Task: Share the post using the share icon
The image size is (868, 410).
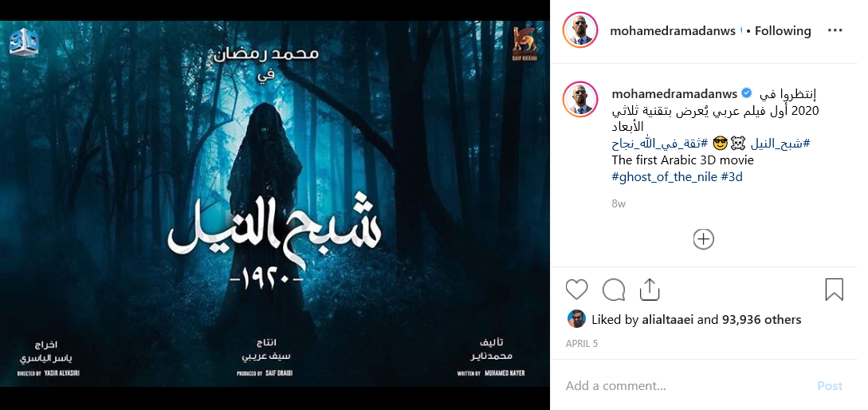Action: 650,290
